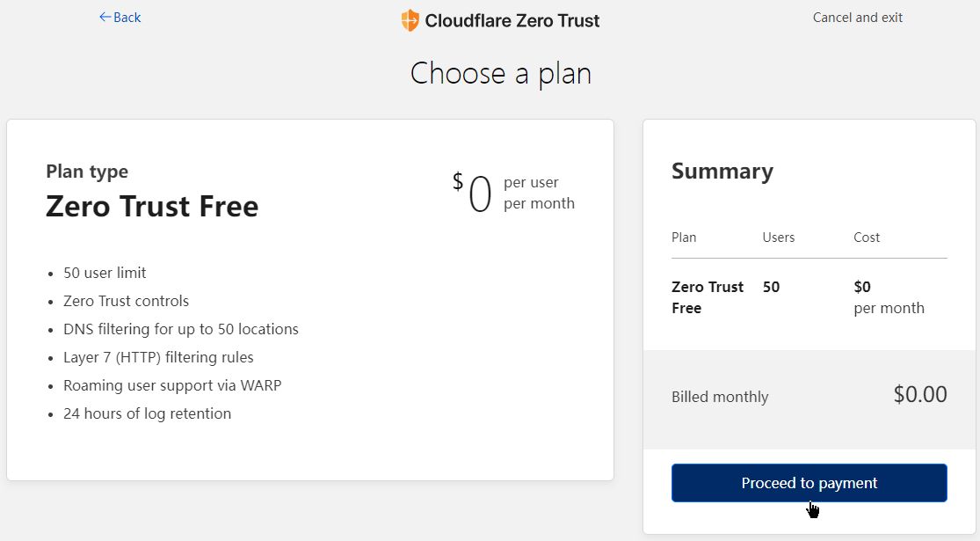The height and width of the screenshot is (541, 980).
Task: Select the Zero Trust Free plan heading
Action: (152, 207)
